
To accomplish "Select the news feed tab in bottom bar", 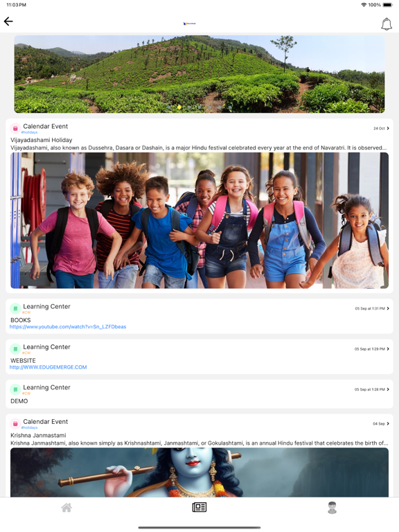I will pyautogui.click(x=199, y=507).
